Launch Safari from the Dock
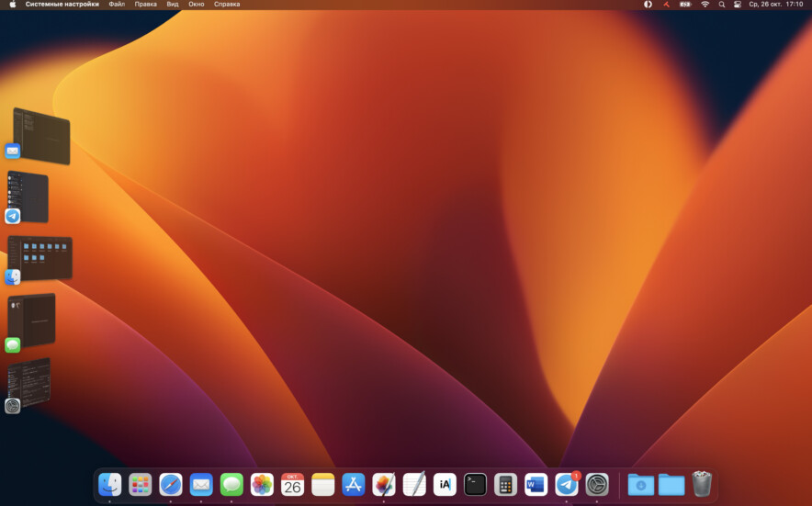812x506 pixels. (x=171, y=485)
